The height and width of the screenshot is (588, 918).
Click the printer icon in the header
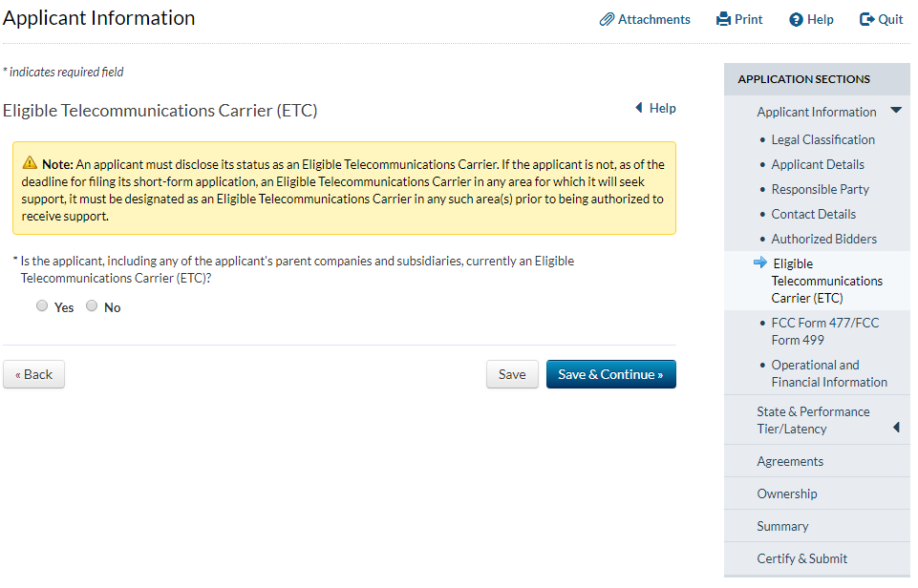tap(723, 19)
